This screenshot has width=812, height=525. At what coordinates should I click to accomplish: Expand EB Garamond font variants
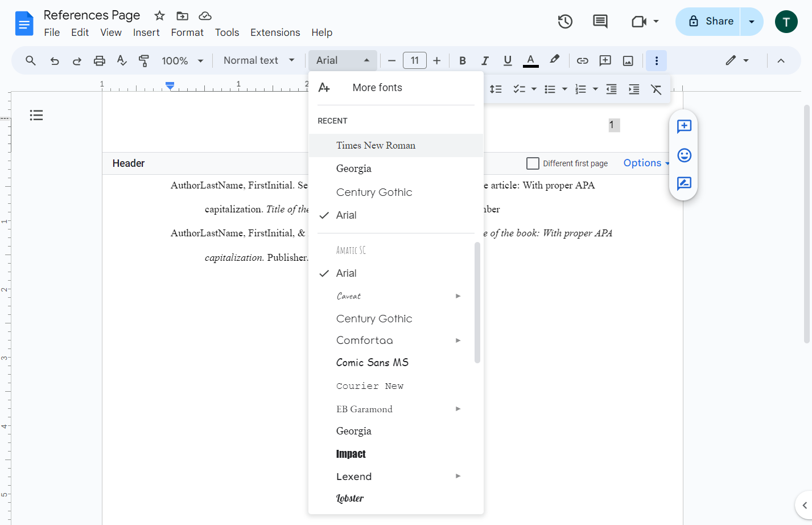[458, 409]
